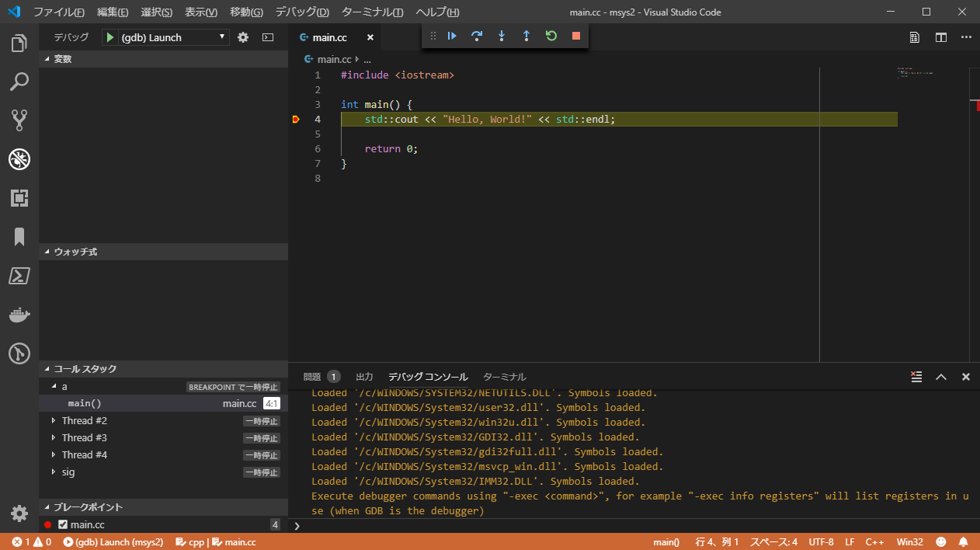This screenshot has height=550, width=980.
Task: Switch to the 問題 panel tab
Action: 311,377
